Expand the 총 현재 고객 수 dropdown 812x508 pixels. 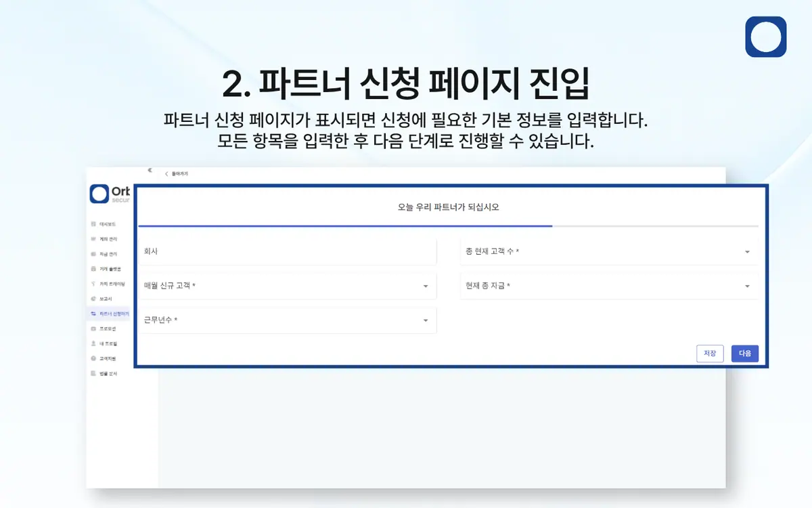609,251
